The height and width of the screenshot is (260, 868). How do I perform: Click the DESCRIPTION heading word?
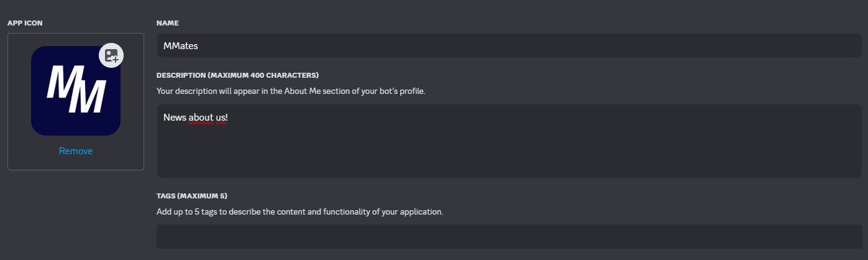pos(181,75)
